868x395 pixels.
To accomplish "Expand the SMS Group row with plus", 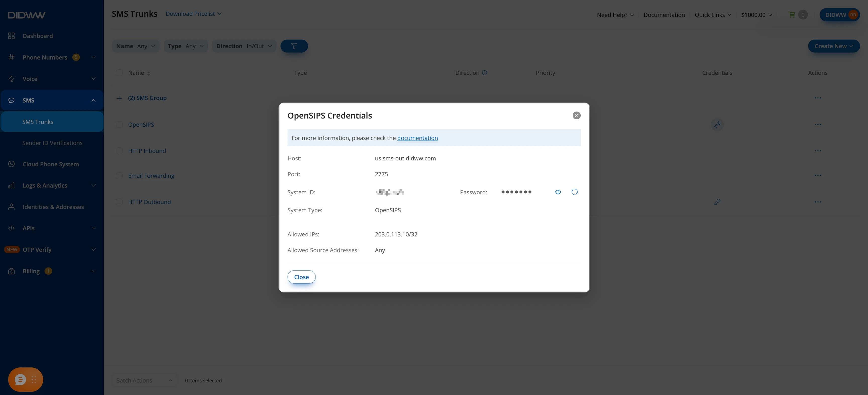I will pyautogui.click(x=119, y=98).
